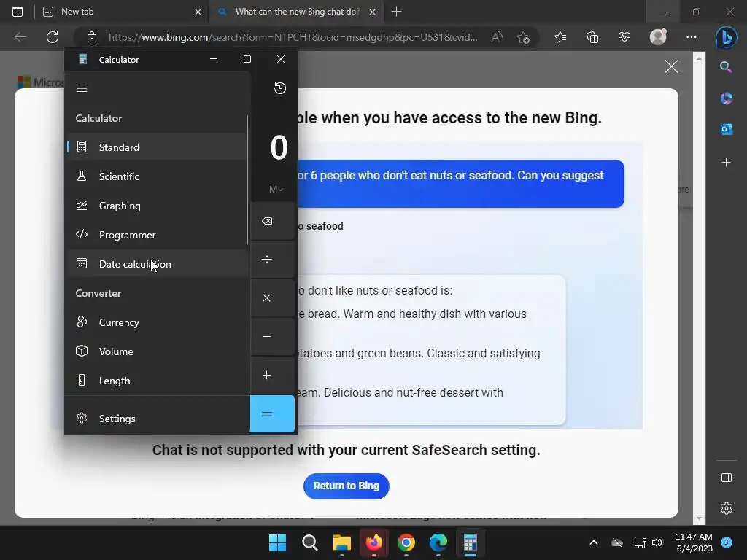Open Browser essentials heart icon
The image size is (747, 560).
pyautogui.click(x=624, y=37)
